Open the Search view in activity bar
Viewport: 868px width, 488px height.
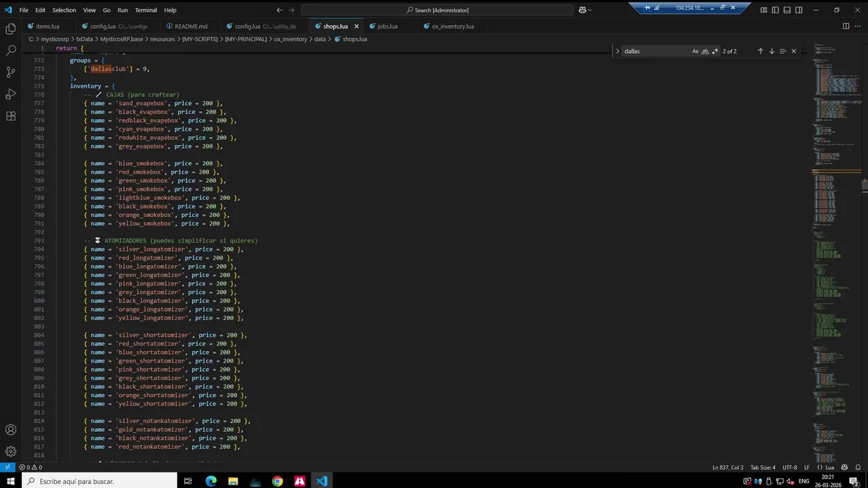click(11, 50)
